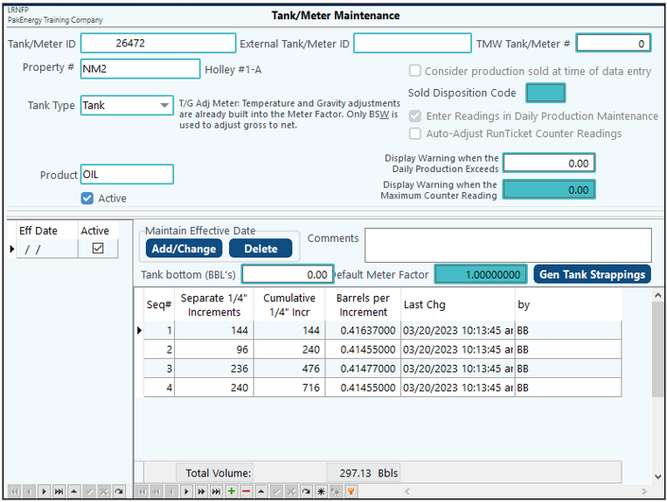Screen dimensions: 667x502
Task: Click prior-record button in Eff Date navigator
Action: click(29, 491)
